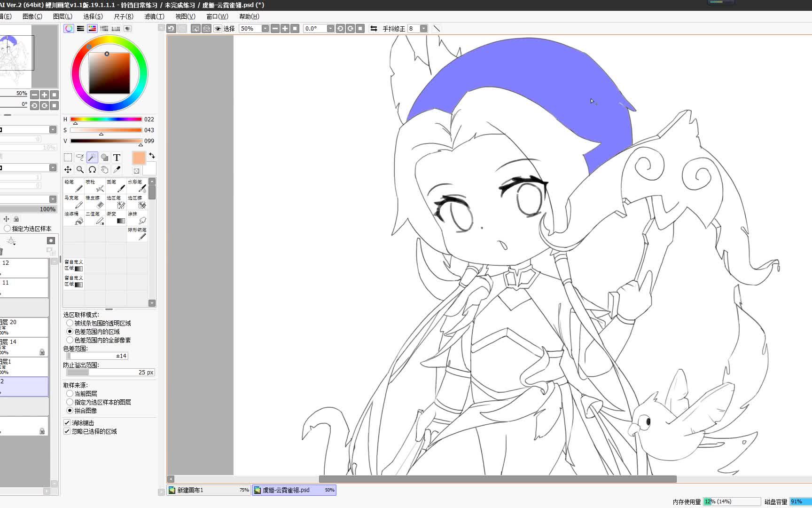This screenshot has height=508, width=812.
Task: Choose the 橡皮擦 eraser tool
Action: coord(94,202)
